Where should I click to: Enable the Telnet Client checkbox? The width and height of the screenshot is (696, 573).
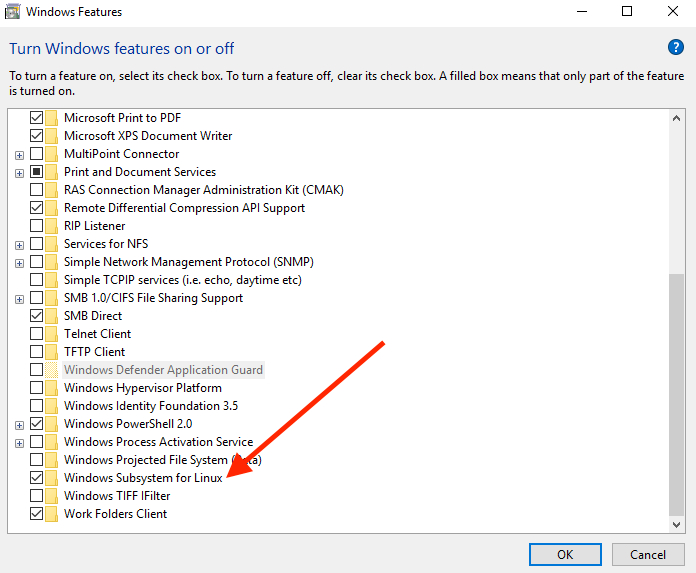pos(37,334)
